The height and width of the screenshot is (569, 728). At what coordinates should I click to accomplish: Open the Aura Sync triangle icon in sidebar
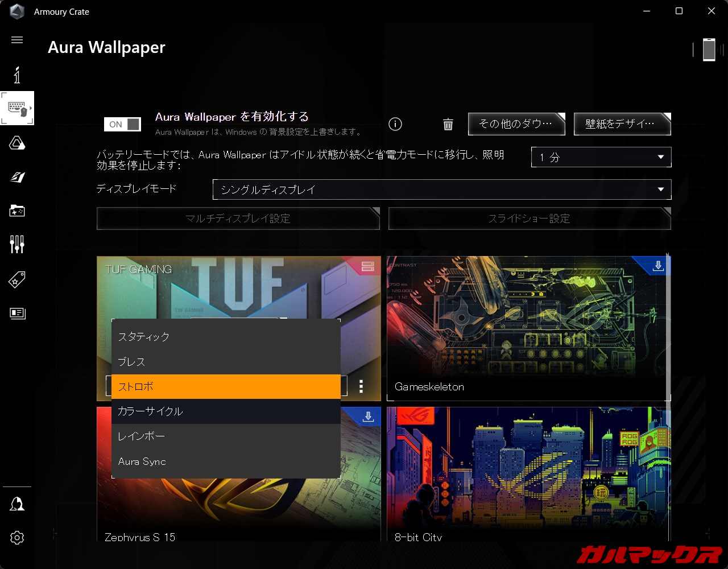click(x=17, y=143)
